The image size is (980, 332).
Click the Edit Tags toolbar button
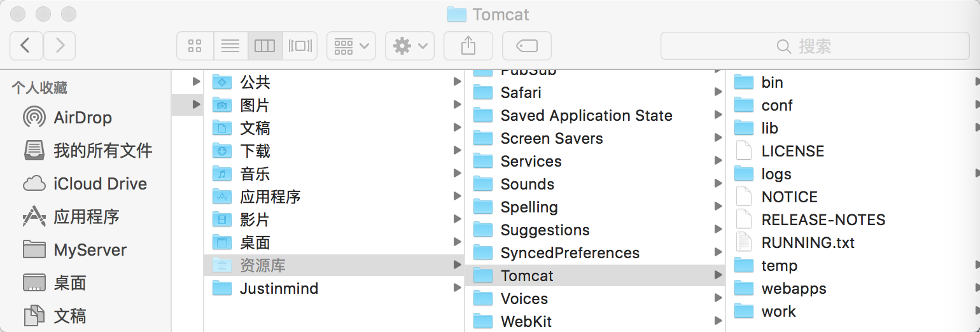[526, 46]
